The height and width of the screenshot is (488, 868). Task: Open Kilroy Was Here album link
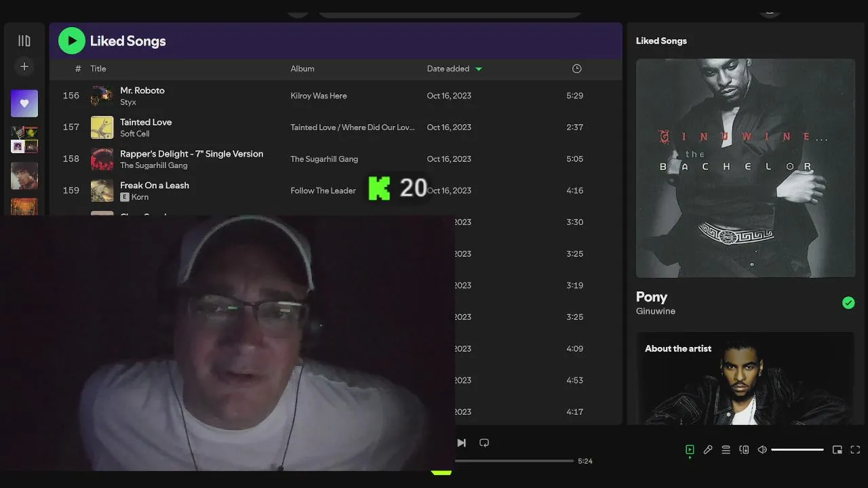click(x=319, y=96)
